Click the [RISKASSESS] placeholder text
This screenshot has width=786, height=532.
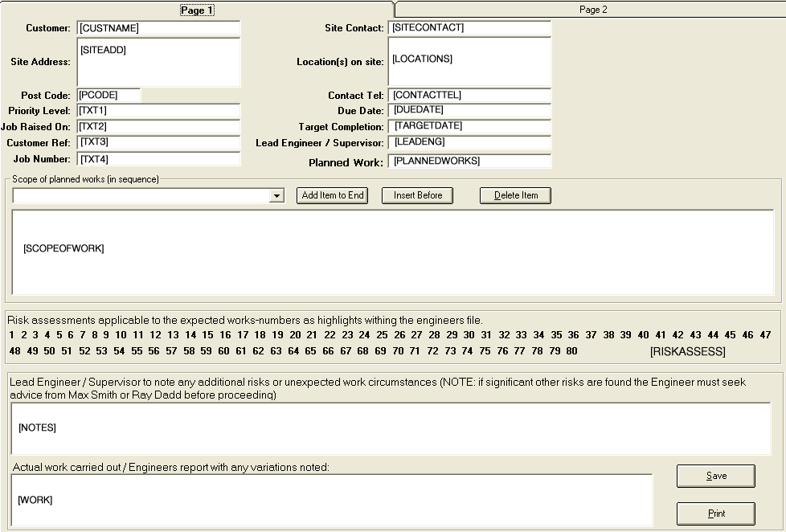click(x=688, y=352)
